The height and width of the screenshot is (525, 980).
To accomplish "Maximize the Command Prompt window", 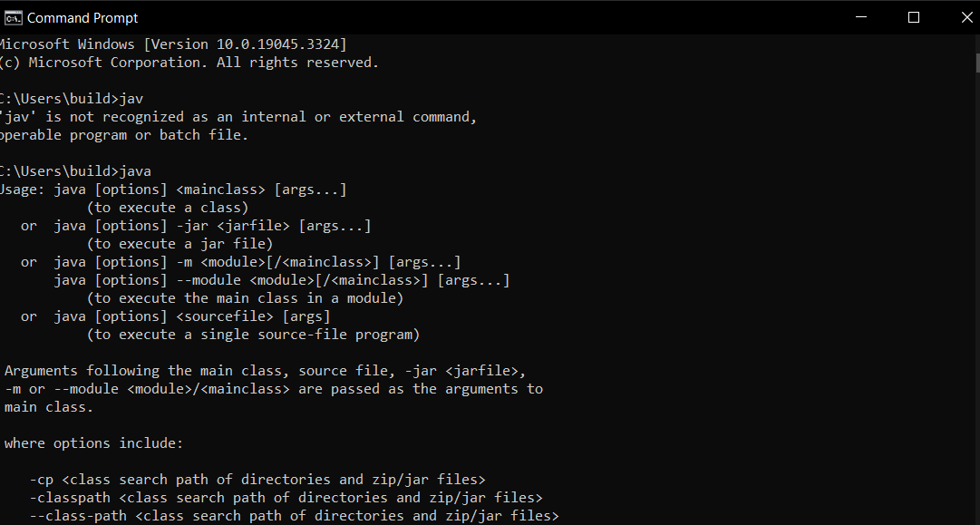I will pos(915,16).
